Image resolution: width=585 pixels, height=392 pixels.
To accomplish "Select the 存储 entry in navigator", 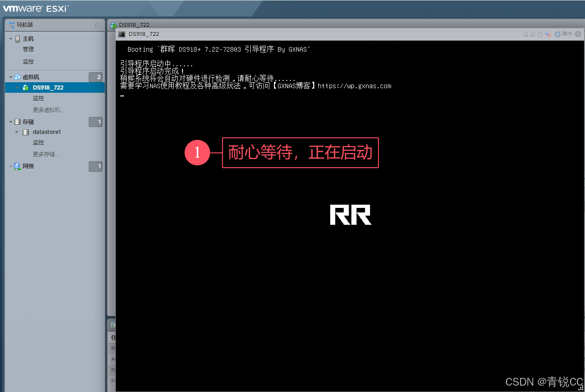I will pos(28,122).
